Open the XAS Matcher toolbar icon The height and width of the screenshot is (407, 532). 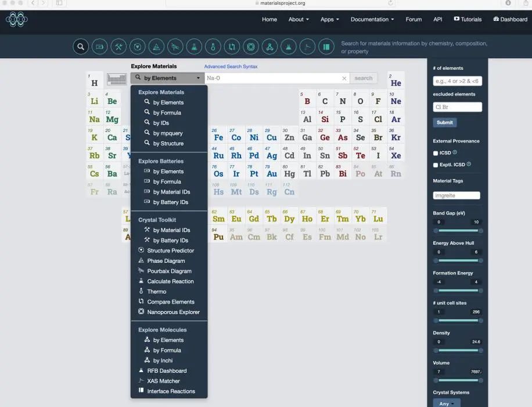click(x=307, y=47)
